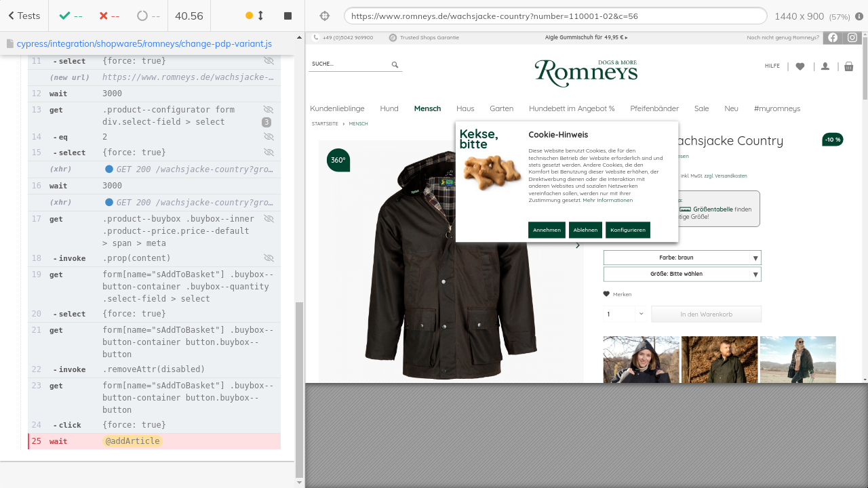Toggle the auto-scrolling arrow icon
The width and height of the screenshot is (868, 488).
tap(260, 16)
